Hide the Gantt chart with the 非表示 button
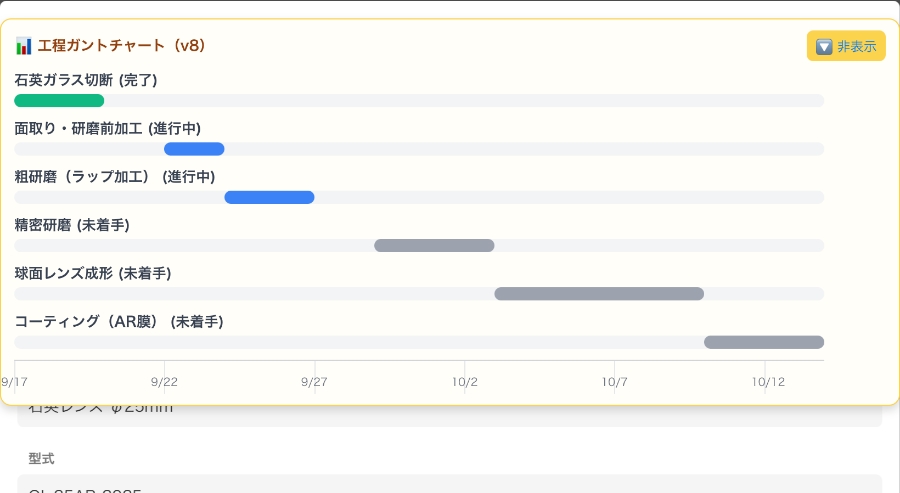 pos(846,46)
